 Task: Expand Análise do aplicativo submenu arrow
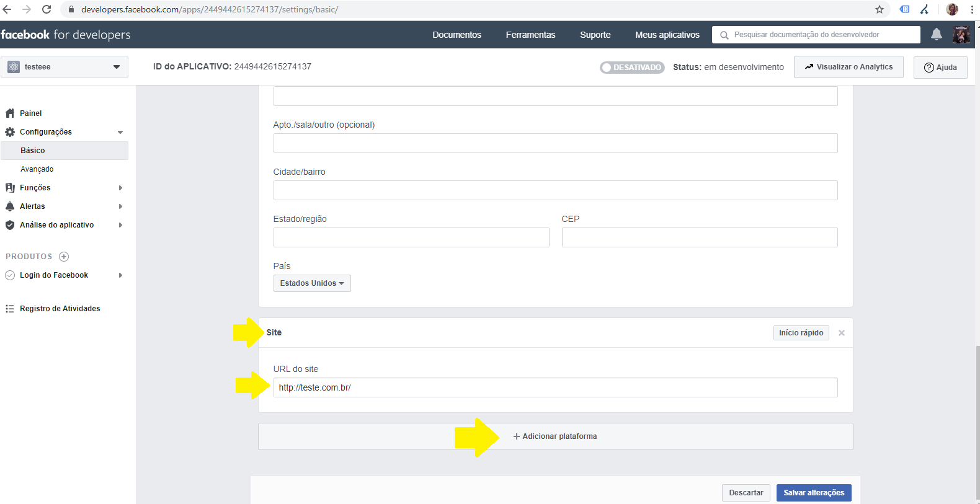[x=120, y=225]
